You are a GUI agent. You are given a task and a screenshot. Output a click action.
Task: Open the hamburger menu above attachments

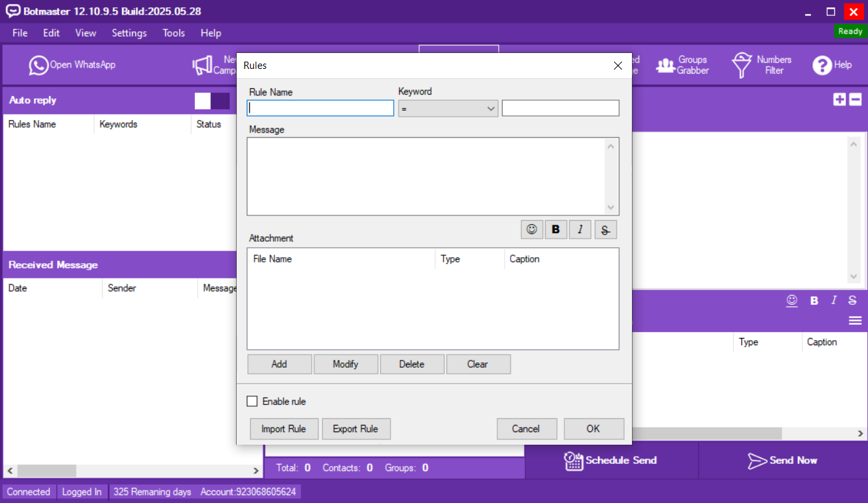click(855, 321)
